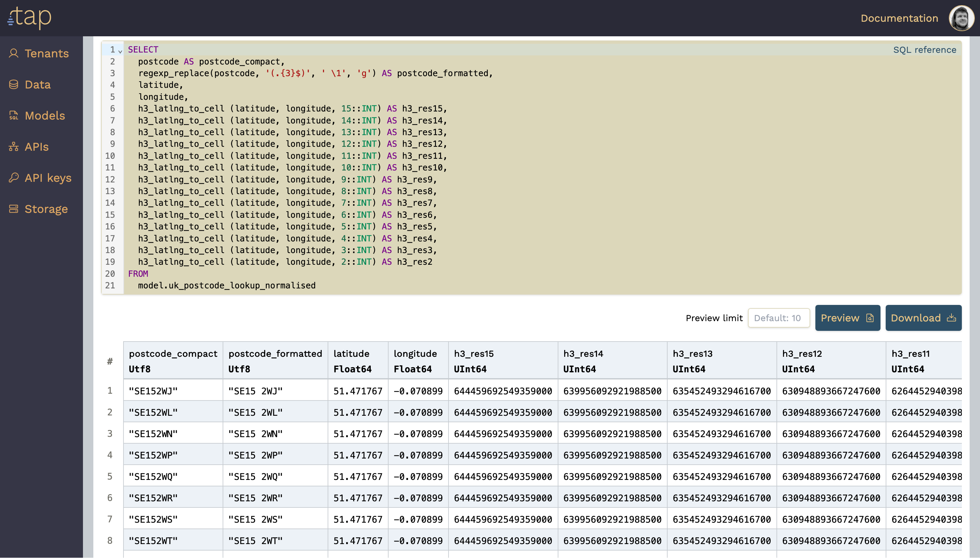Click the API keys key icon
The image size is (980, 558).
tap(14, 178)
